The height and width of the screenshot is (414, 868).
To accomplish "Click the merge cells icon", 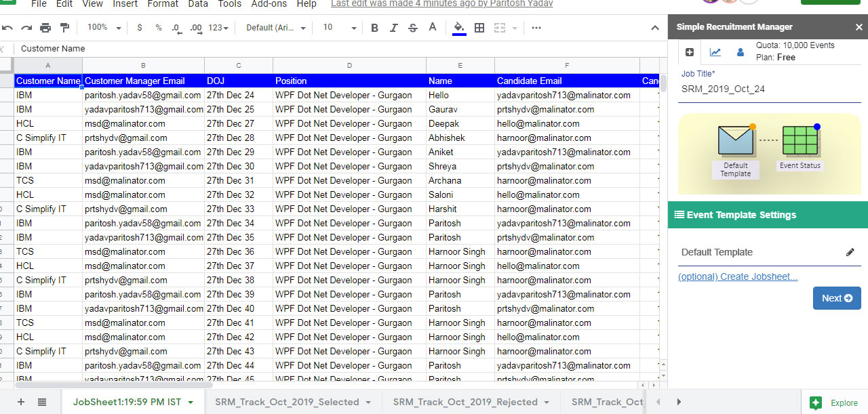I will point(500,28).
